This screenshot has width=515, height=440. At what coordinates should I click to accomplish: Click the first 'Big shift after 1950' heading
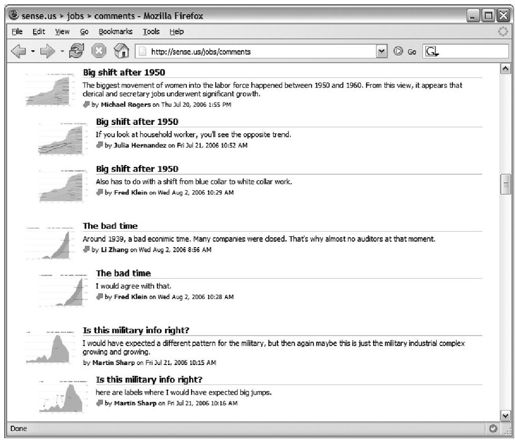click(124, 72)
